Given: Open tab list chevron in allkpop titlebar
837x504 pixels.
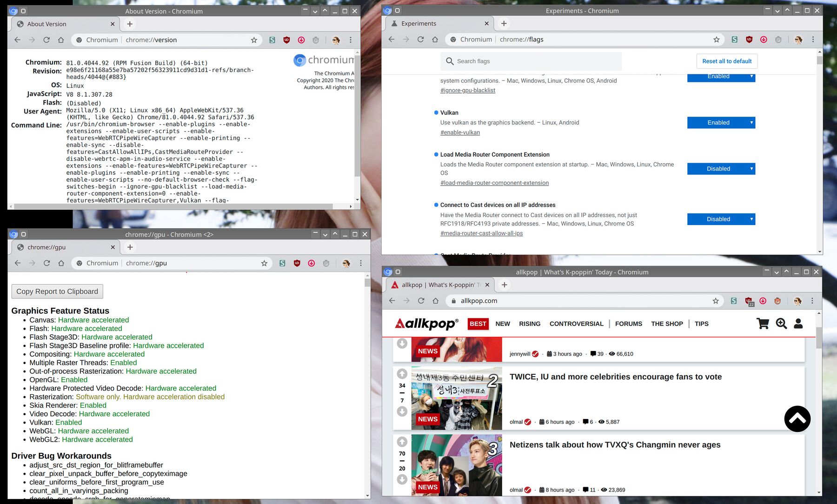Looking at the screenshot, I should pos(776,272).
